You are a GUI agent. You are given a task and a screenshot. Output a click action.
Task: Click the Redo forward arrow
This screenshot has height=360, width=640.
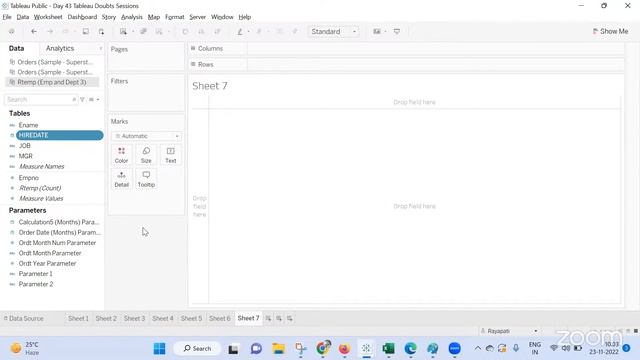(50, 31)
